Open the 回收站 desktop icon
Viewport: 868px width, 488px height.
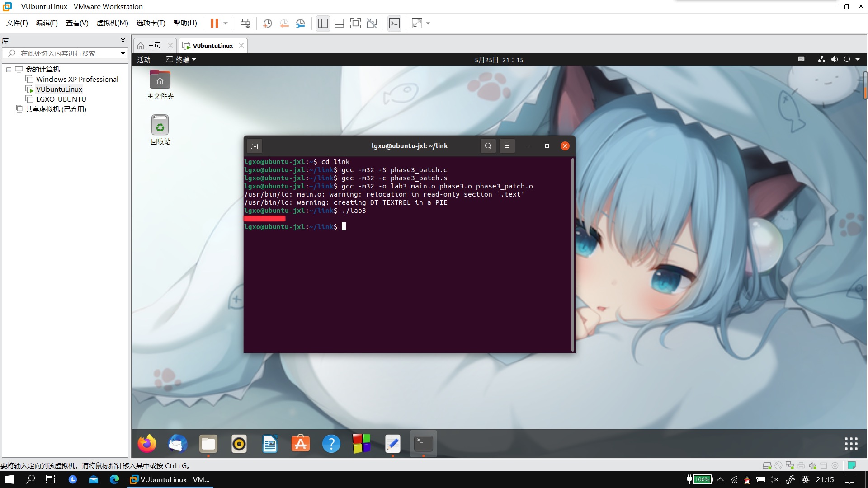click(x=160, y=130)
